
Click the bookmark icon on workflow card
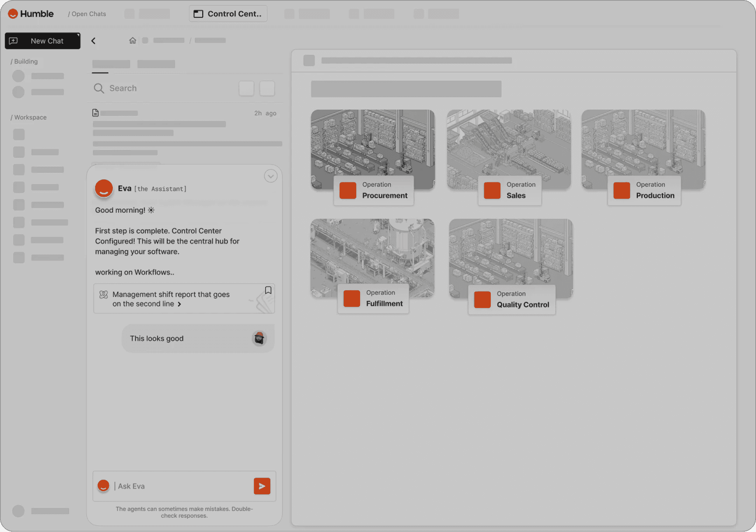click(x=268, y=290)
